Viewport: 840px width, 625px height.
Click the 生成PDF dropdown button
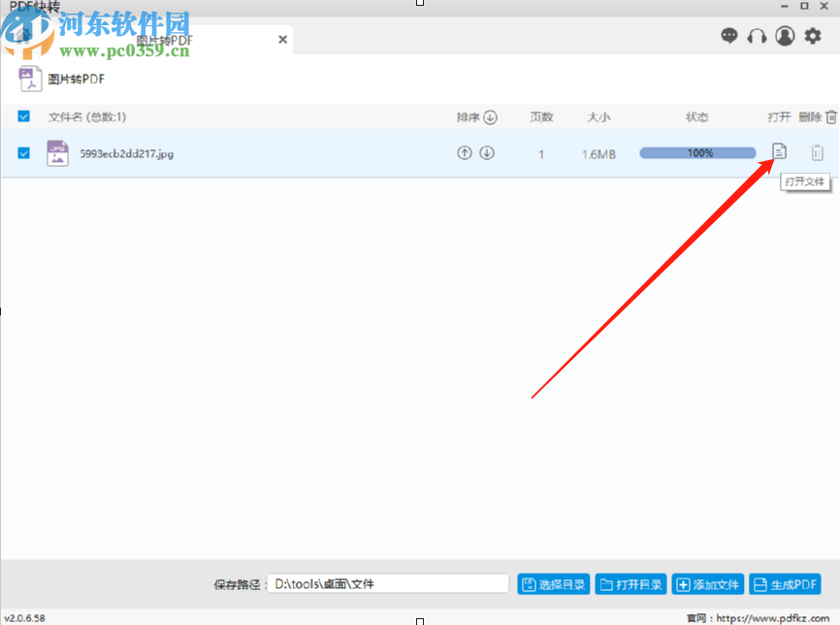[x=784, y=583]
